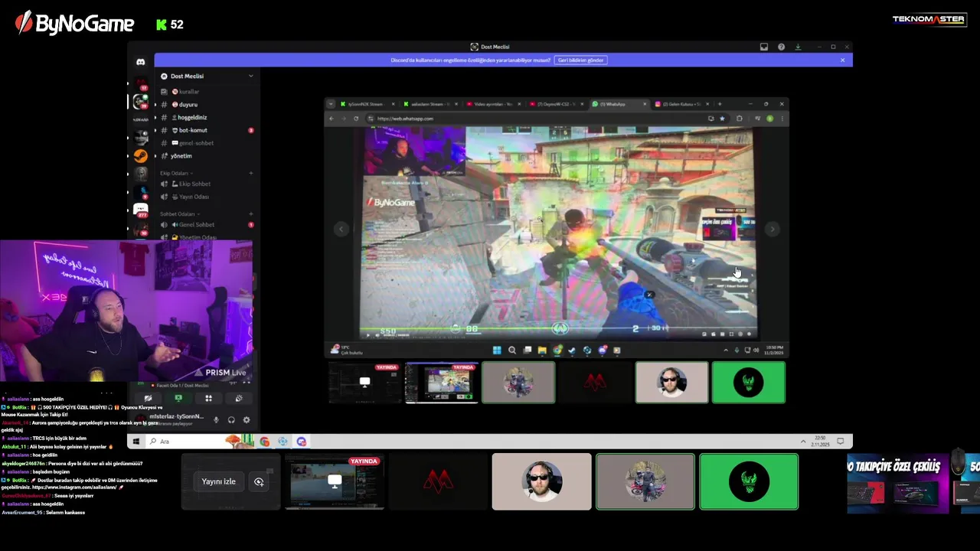Screen dimensions: 980x551
Task: Open new tab plus in shared browser
Action: (x=720, y=104)
